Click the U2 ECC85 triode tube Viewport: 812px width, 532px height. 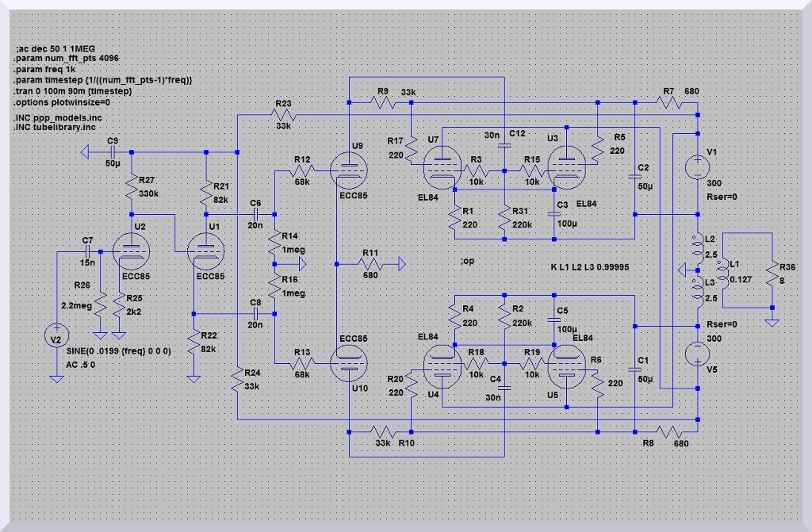pos(132,251)
